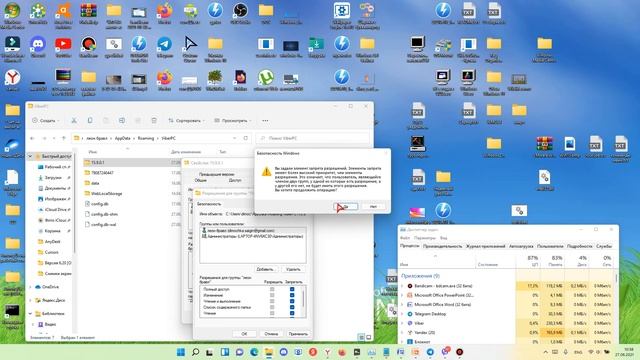Click the Viber icon on the taskbar
Image resolution: width=640 pixels, height=360 pixels.
(x=445, y=352)
